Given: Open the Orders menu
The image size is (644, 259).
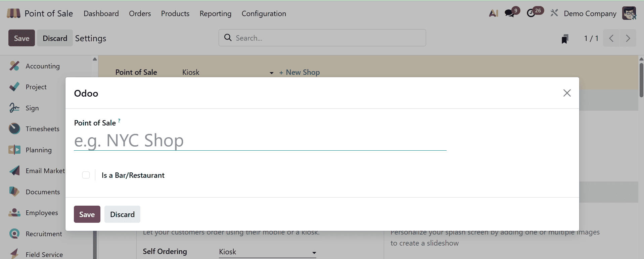Looking at the screenshot, I should click(140, 13).
